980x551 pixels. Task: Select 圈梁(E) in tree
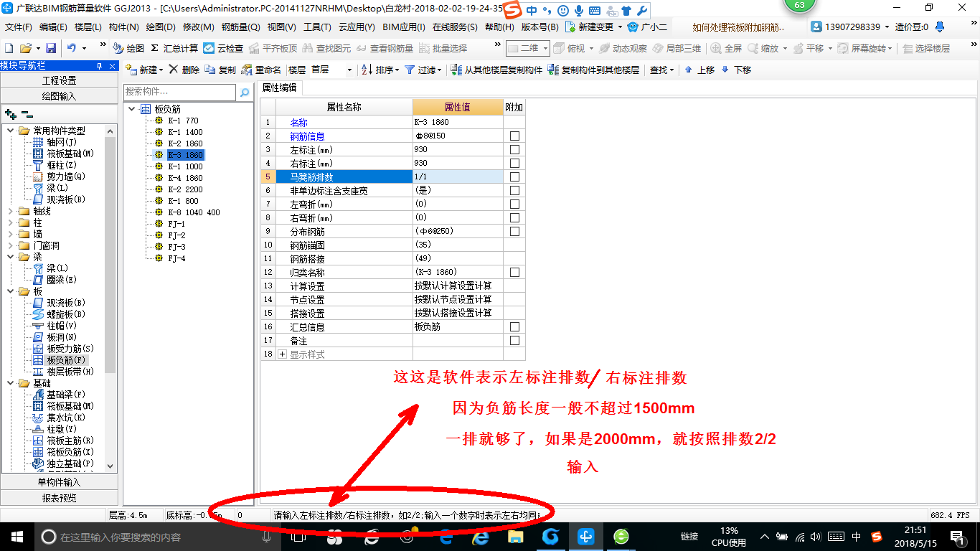(62, 280)
